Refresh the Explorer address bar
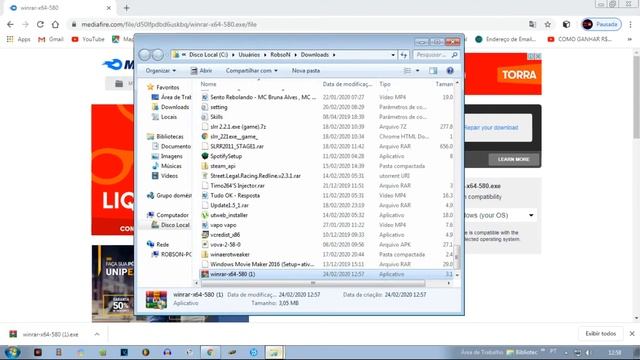 point(404,55)
